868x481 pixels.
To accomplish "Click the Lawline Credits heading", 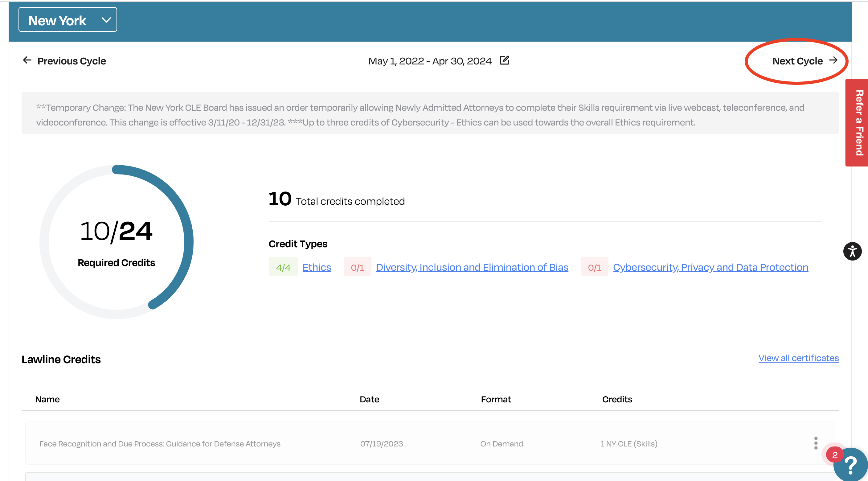I will pos(61,359).
